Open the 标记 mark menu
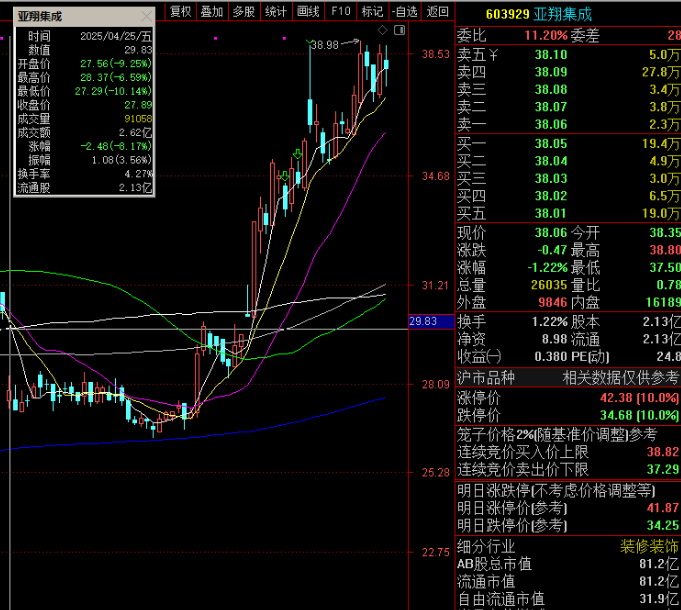681x610 pixels. [372, 11]
